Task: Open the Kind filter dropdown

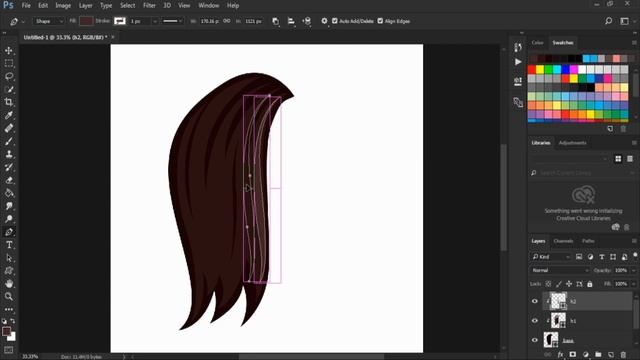Action: pyautogui.click(x=551, y=257)
